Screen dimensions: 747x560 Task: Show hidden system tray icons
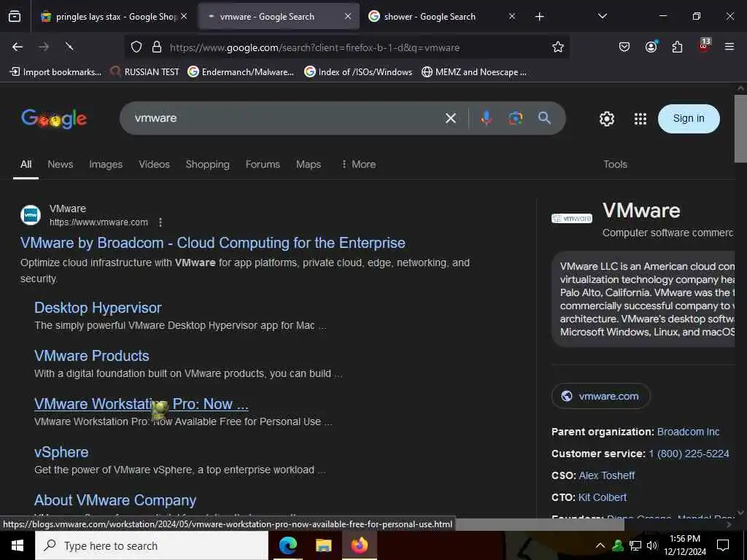click(600, 545)
